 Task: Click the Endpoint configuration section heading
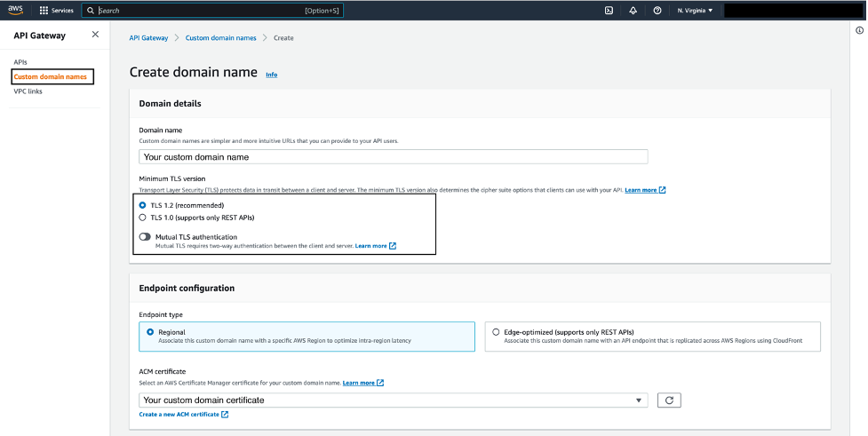(x=187, y=288)
